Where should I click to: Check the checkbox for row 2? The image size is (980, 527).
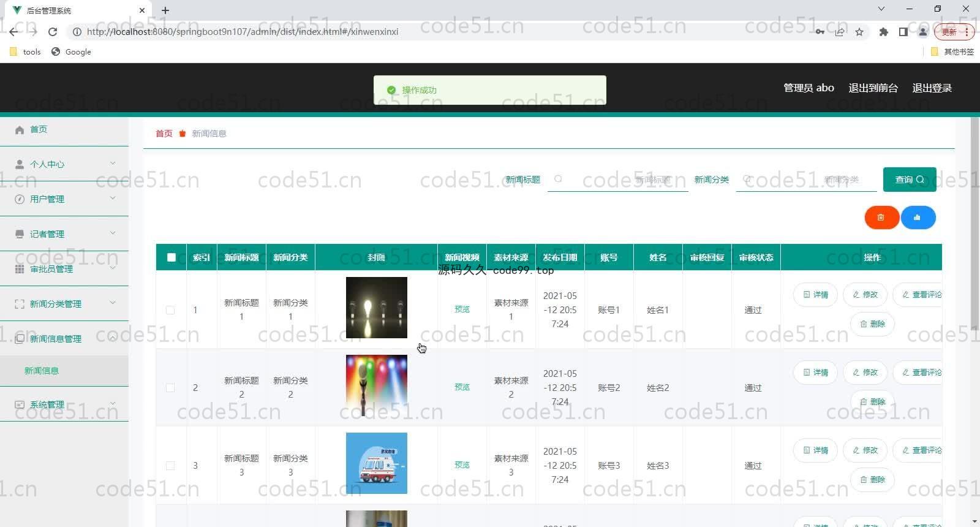170,388
